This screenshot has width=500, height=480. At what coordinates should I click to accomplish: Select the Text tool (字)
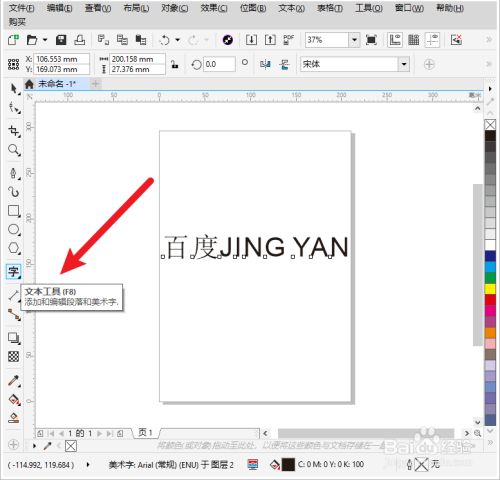coord(14,272)
